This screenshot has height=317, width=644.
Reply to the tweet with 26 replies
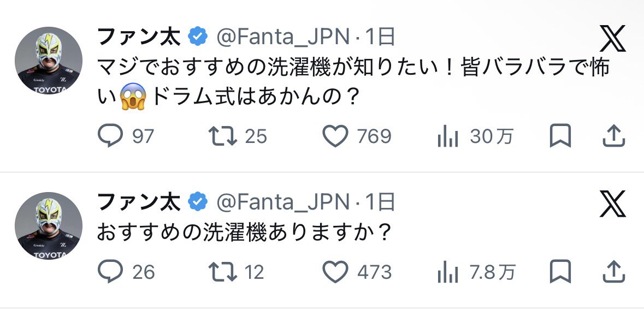point(110,271)
